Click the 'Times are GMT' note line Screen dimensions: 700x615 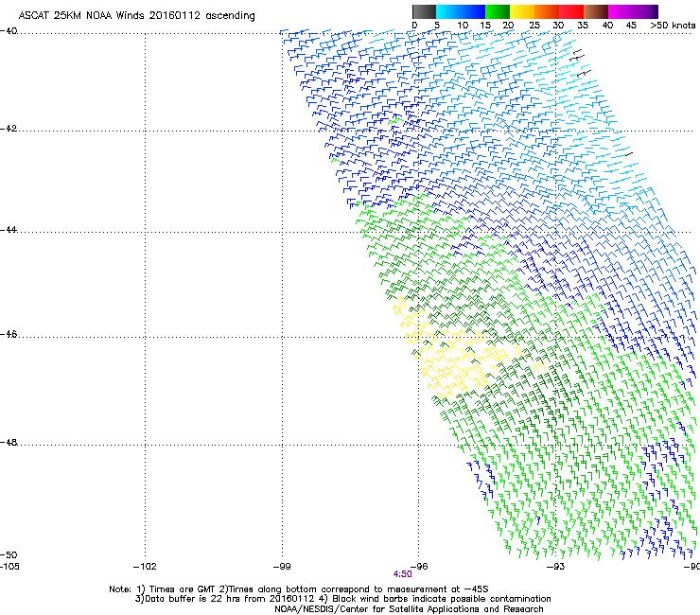(x=299, y=589)
